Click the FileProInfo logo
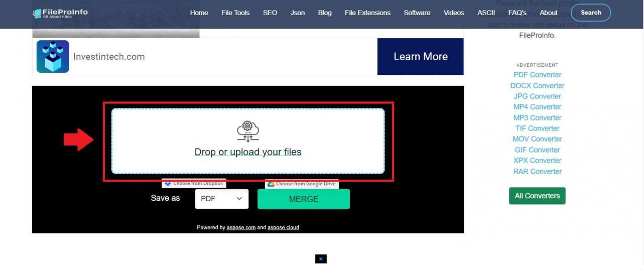The width and height of the screenshot is (644, 265). pyautogui.click(x=60, y=13)
